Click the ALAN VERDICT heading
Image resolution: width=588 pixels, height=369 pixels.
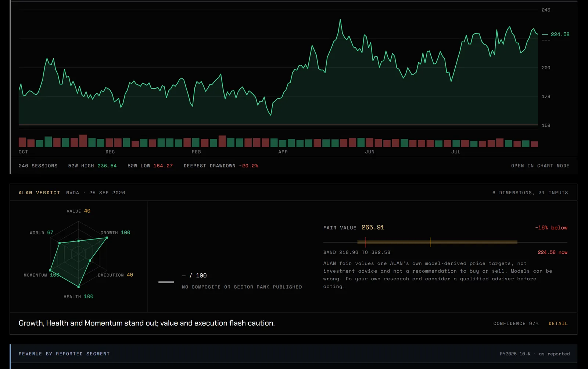pyautogui.click(x=39, y=193)
